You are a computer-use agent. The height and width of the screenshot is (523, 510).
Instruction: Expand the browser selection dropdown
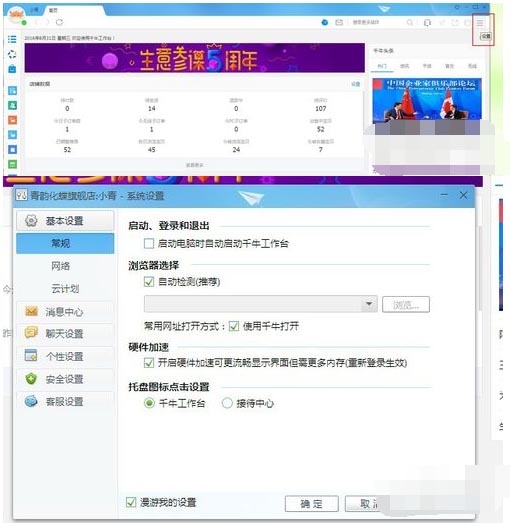coord(369,304)
